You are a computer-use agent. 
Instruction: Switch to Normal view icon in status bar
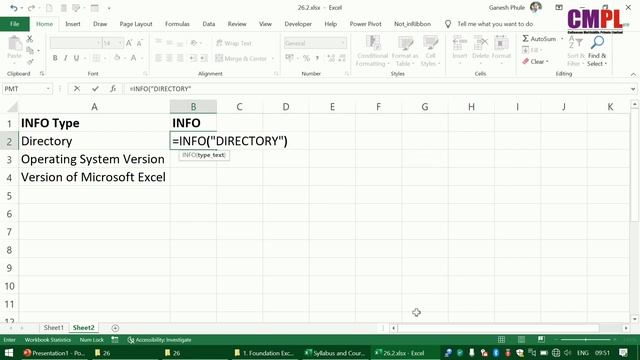coord(501,340)
